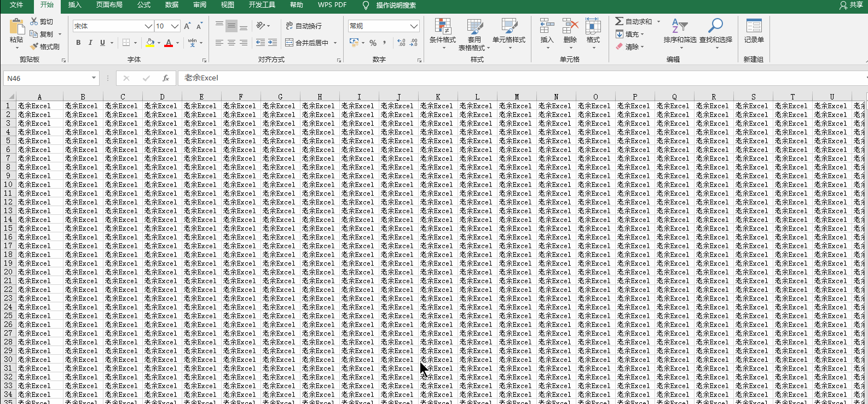Copy selection with the 复制 button
The image size is (868, 404).
tap(42, 34)
